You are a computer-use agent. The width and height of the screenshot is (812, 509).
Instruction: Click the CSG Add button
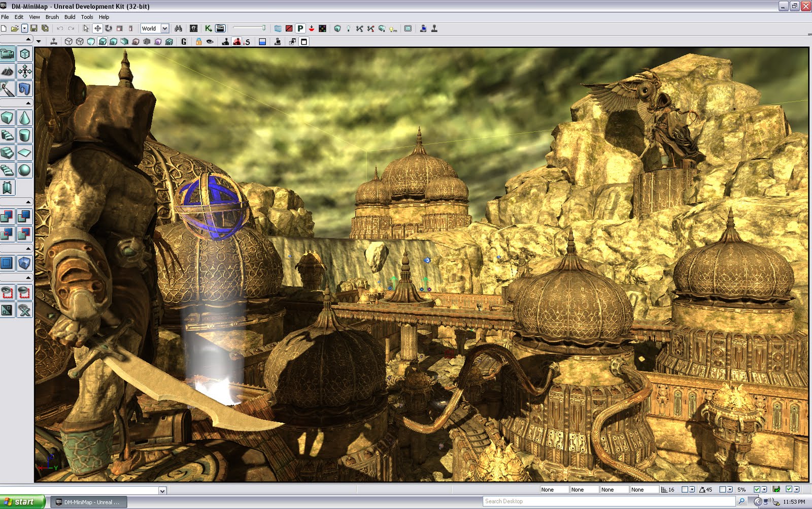(8, 217)
